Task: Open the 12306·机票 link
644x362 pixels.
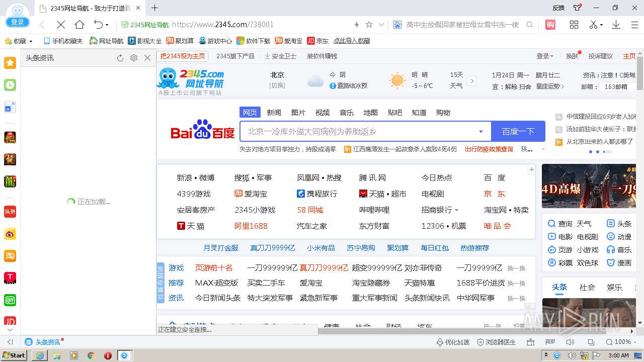Action: point(444,226)
